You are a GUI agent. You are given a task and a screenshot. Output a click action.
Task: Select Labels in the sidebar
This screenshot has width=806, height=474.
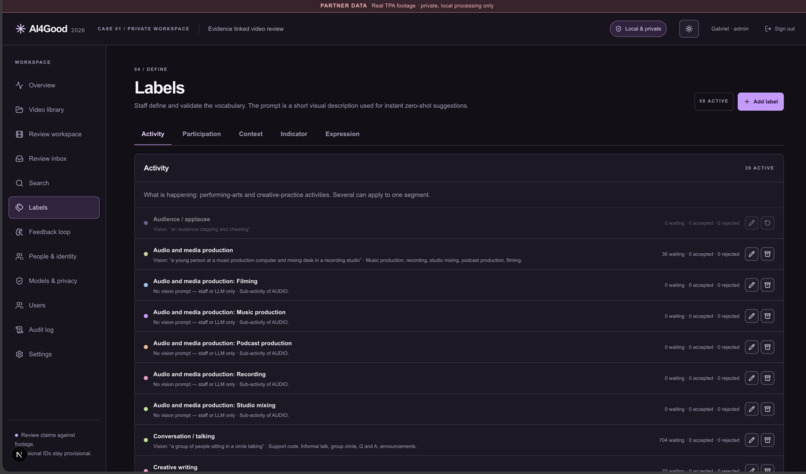click(x=53, y=207)
